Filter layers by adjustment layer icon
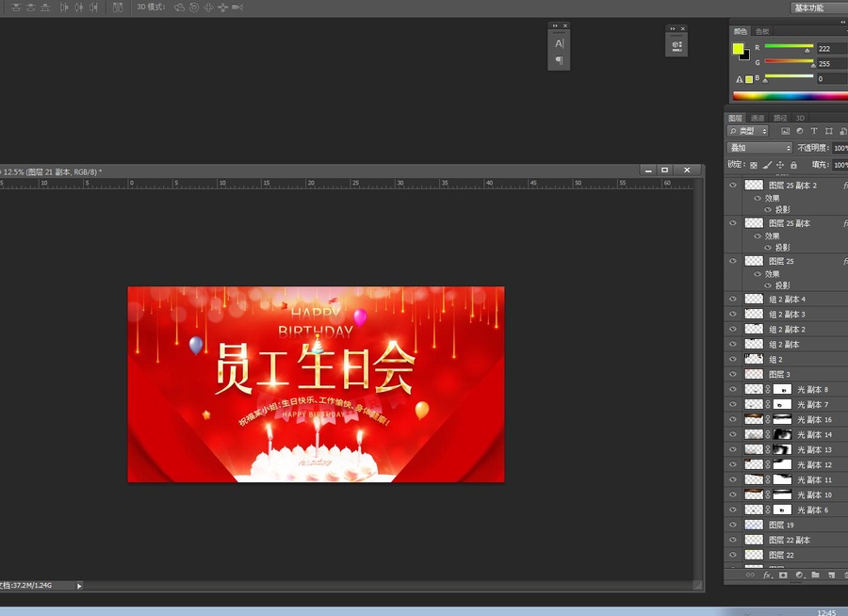This screenshot has height=616, width=848. pyautogui.click(x=800, y=131)
